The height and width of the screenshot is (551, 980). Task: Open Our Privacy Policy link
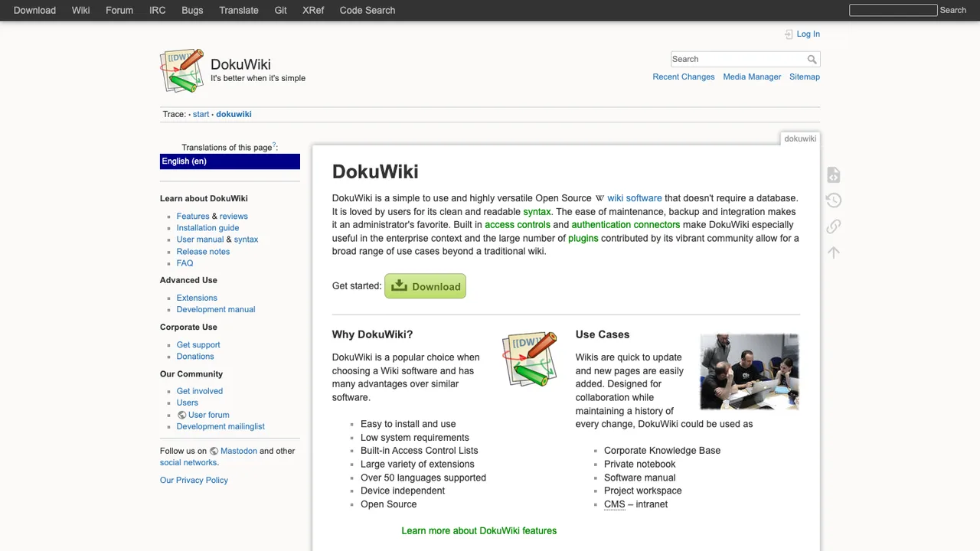(x=194, y=480)
